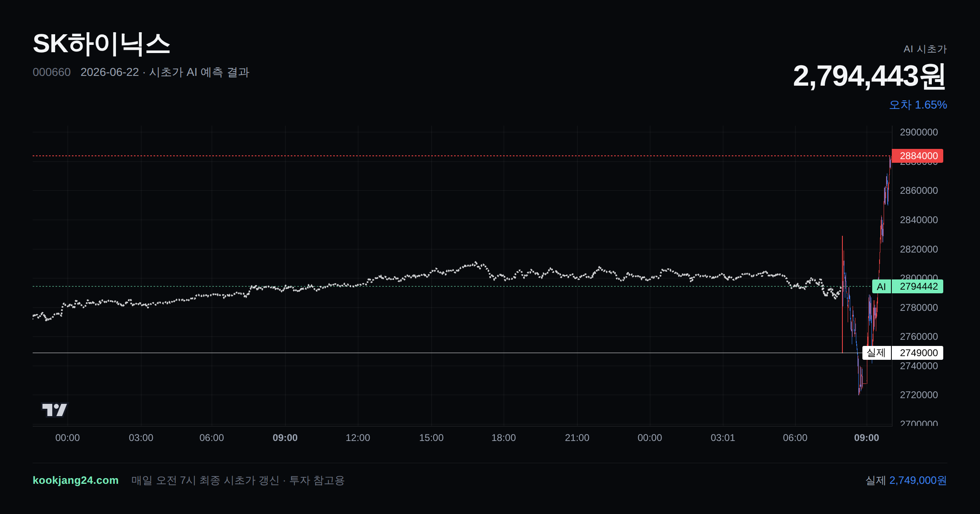The width and height of the screenshot is (980, 514).
Task: Click the 15:00 time axis label
Action: (x=431, y=438)
